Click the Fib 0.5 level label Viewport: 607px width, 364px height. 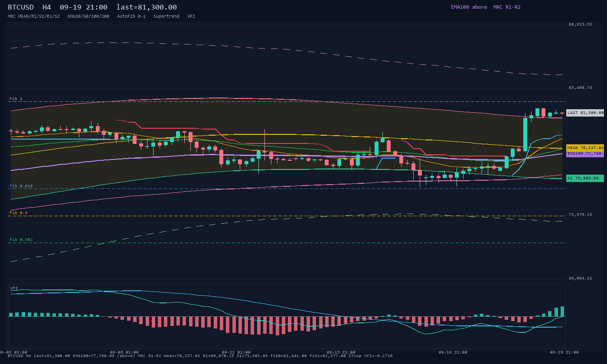[19, 213]
